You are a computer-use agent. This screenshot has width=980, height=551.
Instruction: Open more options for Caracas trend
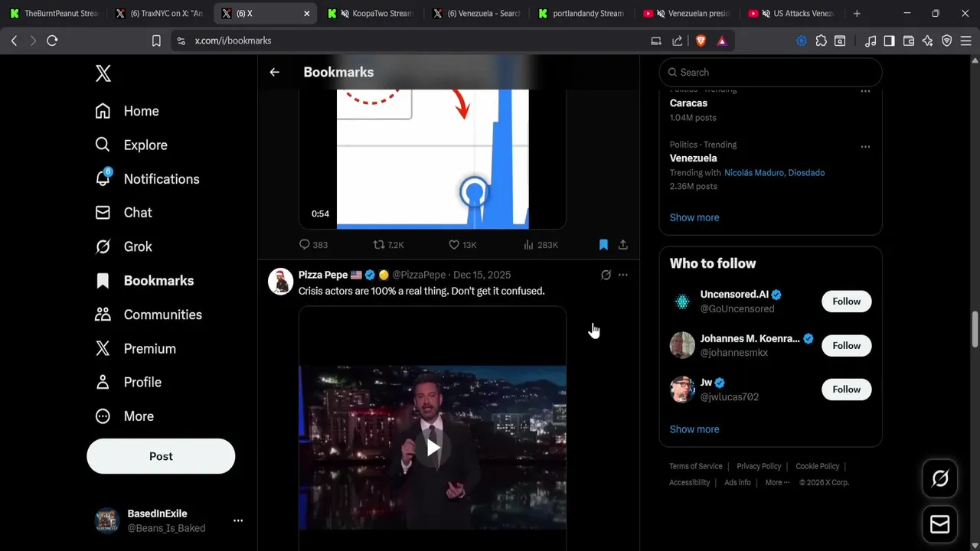[x=865, y=90]
